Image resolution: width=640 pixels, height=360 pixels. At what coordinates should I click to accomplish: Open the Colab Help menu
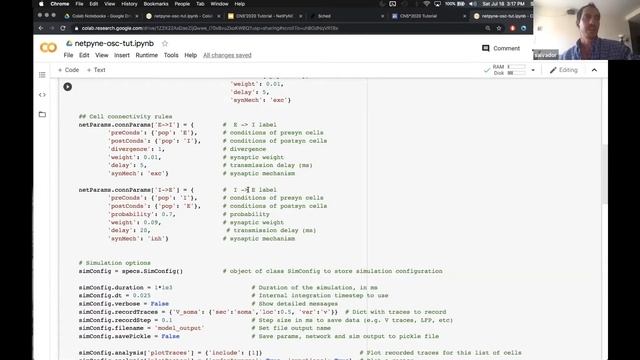[191, 55]
